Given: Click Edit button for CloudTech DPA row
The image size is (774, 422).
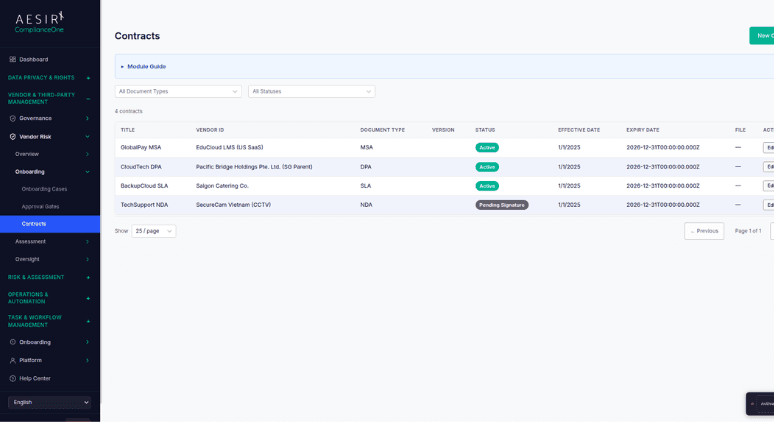Looking at the screenshot, I should click(x=769, y=167).
